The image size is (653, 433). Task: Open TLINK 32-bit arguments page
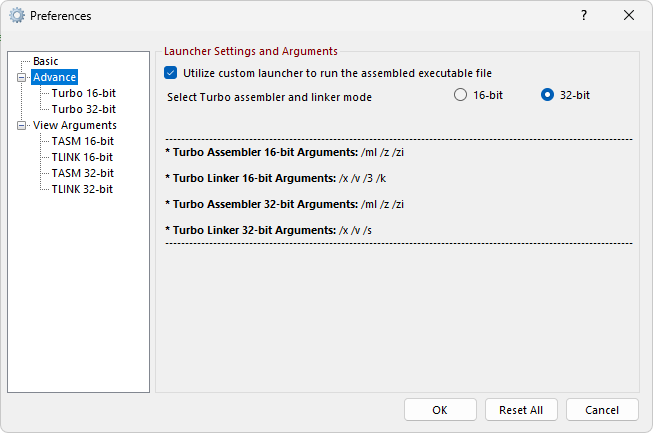tap(82, 189)
